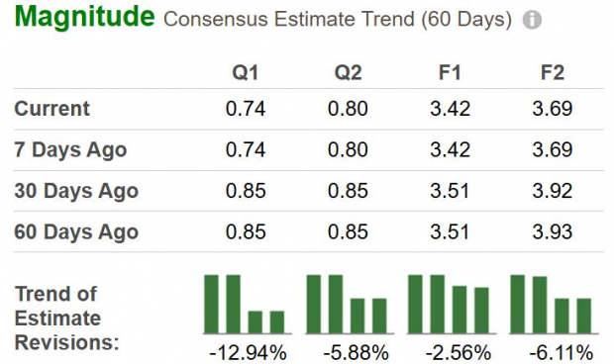Click the -6.11% revision percentage

(561, 353)
